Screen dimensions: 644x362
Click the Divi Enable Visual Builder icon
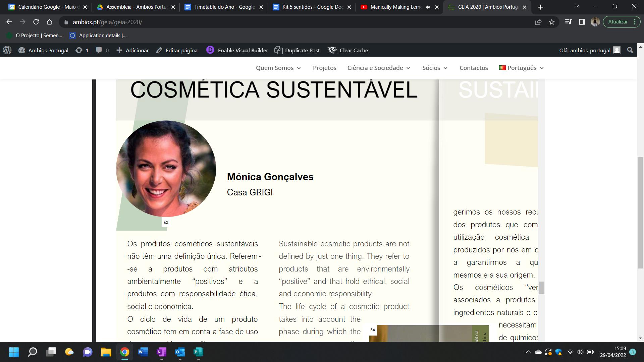210,50
